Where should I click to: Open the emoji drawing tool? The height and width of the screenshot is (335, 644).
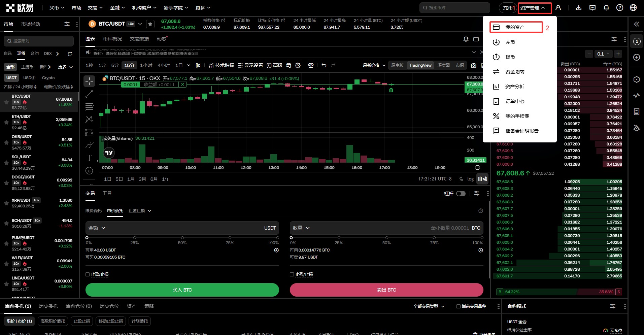point(89,171)
